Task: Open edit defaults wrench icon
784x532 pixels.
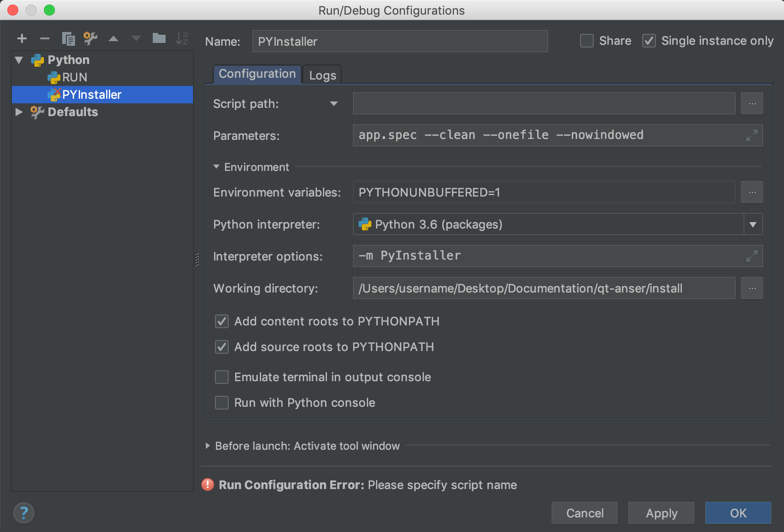Action: [91, 38]
